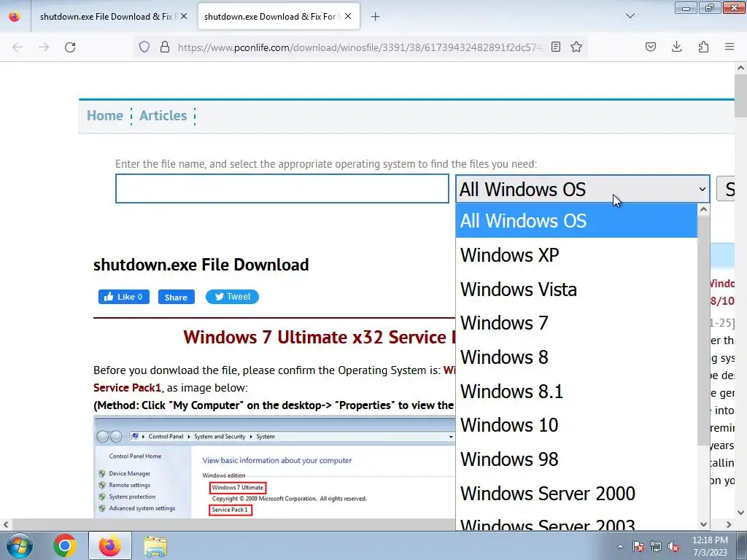Click the address bar URL
Viewport: 747px width, 560px height.
pyautogui.click(x=360, y=47)
